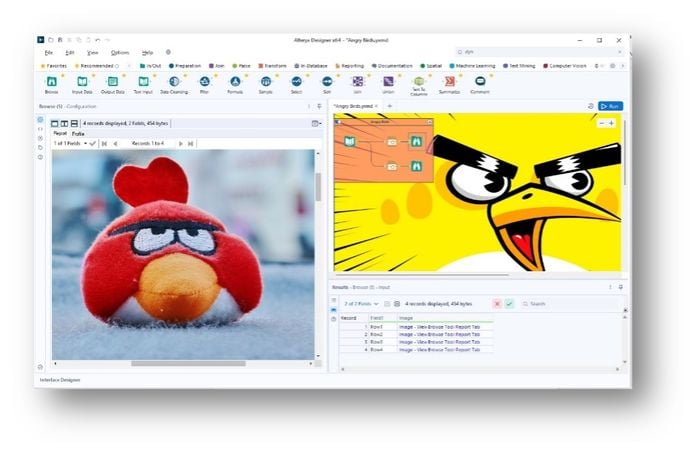The height and width of the screenshot is (457, 699).
Task: Jump to first record in Browse panel
Action: 105,144
